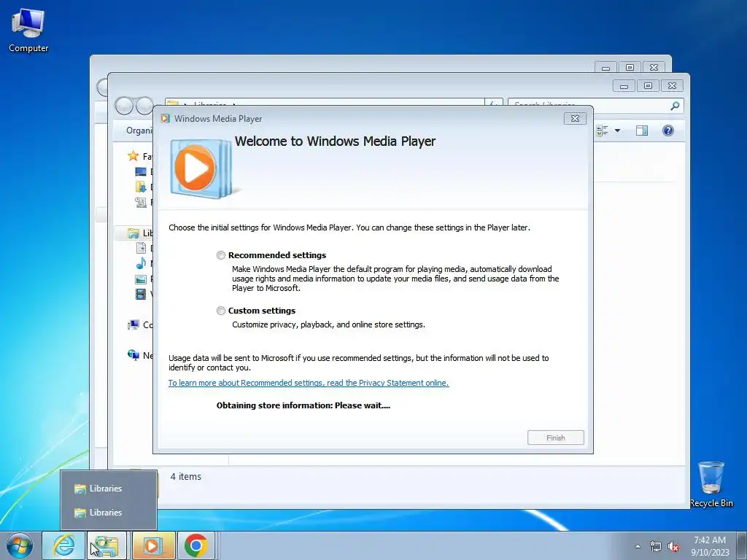Show hidden system tray icons
The width and height of the screenshot is (747, 560).
[x=638, y=546]
